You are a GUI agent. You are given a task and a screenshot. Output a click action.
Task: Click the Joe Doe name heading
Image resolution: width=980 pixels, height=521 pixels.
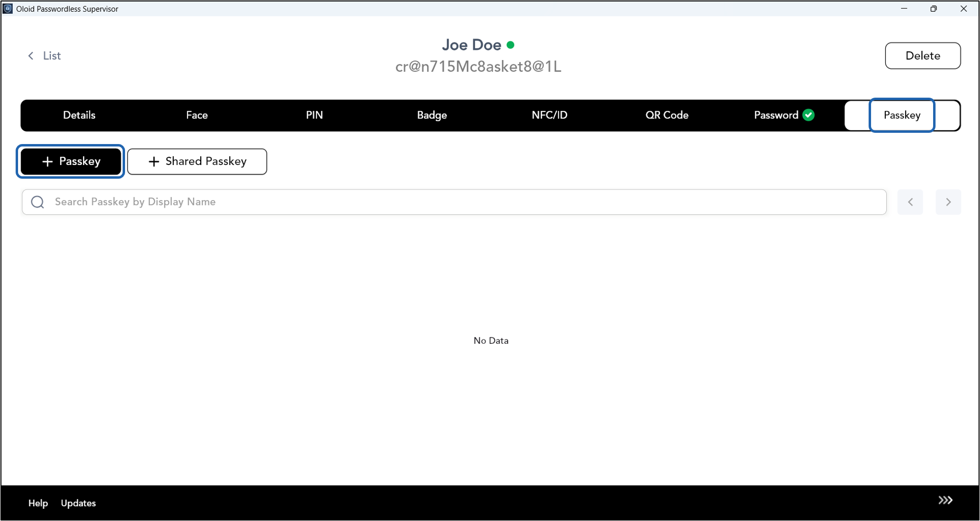coord(471,45)
